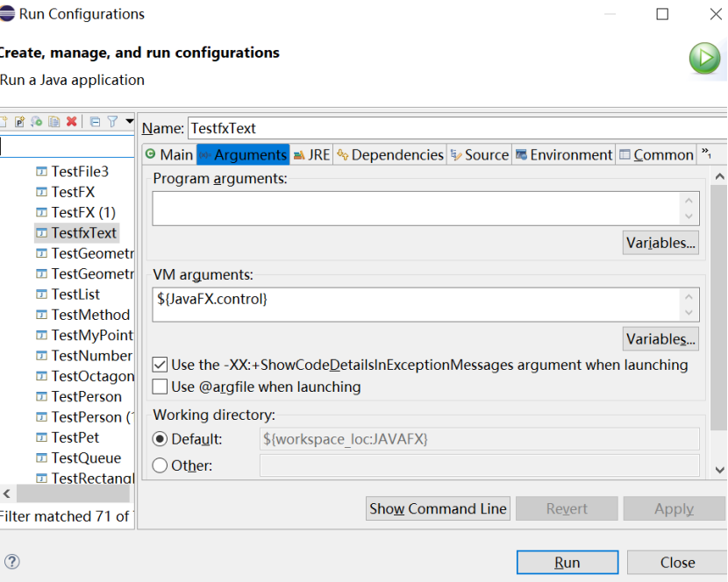The width and height of the screenshot is (728, 582).
Task: Open Variables for Program arguments
Action: pyautogui.click(x=660, y=243)
